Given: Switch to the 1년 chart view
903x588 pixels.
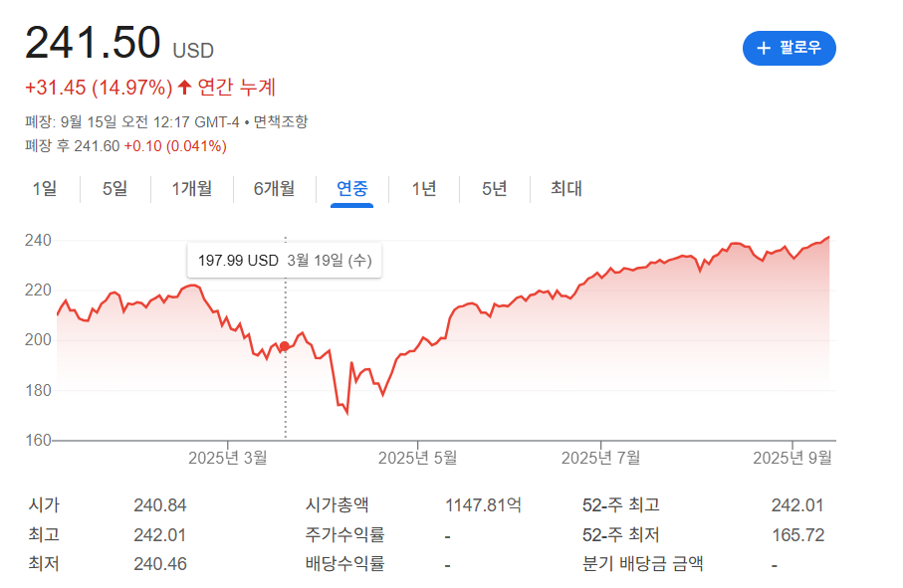Looking at the screenshot, I should 422,188.
